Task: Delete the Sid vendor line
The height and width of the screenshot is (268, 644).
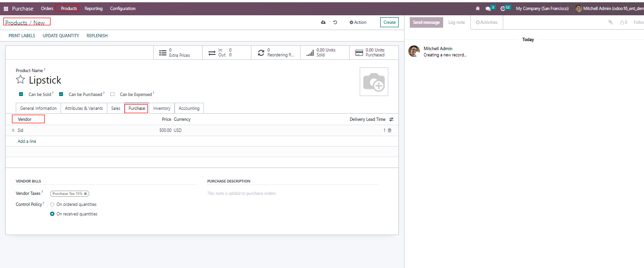Action: (390, 130)
